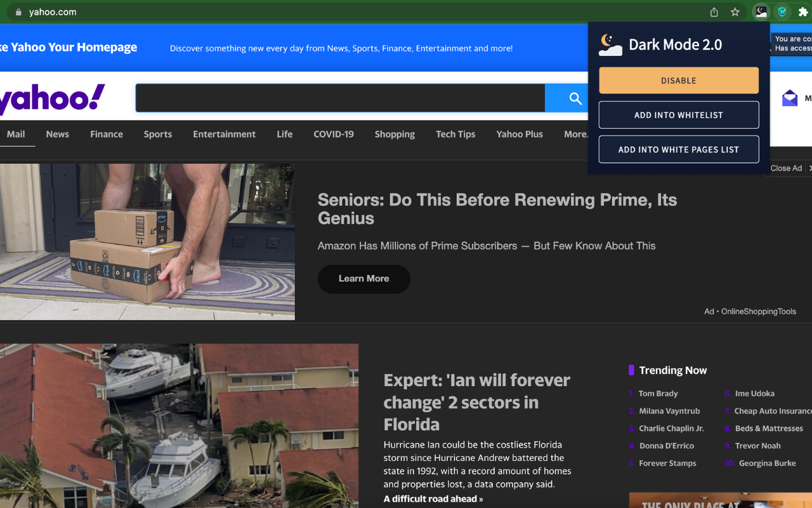Click the Yahoo search magnifier button

coord(575,98)
